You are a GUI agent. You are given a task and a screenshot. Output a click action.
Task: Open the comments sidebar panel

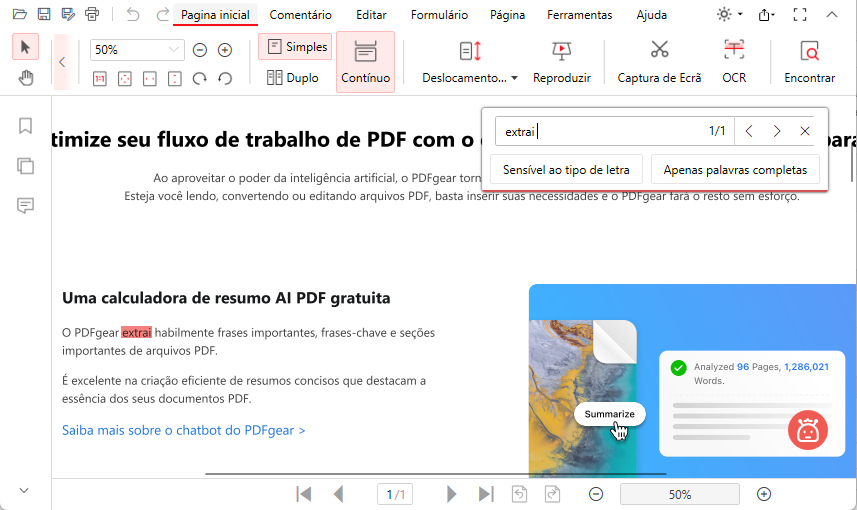coord(25,206)
